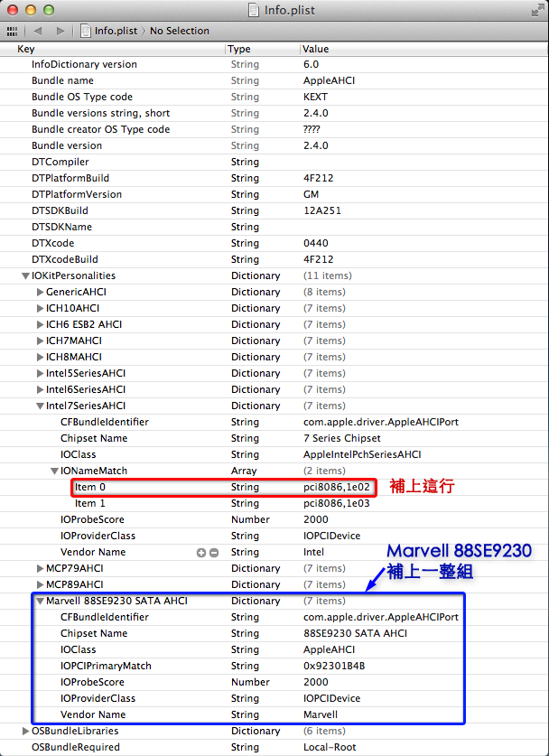Expand the Intel6SeriesAHCI entry
549x756 pixels.
(40, 389)
